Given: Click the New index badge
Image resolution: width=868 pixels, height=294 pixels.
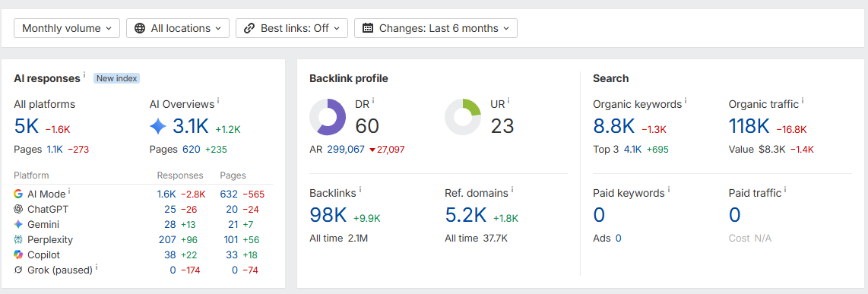Looking at the screenshot, I should [116, 78].
